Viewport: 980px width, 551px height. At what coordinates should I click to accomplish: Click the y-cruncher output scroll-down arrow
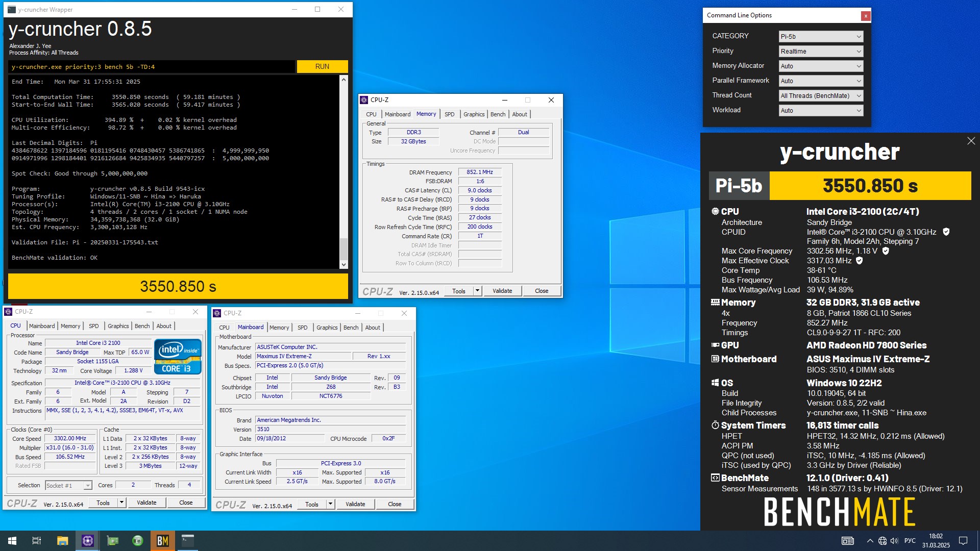pyautogui.click(x=344, y=264)
